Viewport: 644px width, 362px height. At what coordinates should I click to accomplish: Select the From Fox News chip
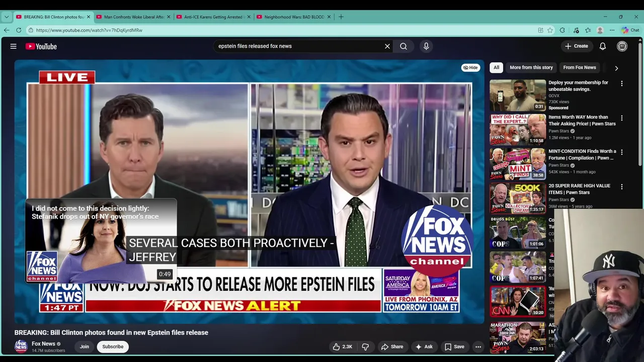pyautogui.click(x=580, y=67)
